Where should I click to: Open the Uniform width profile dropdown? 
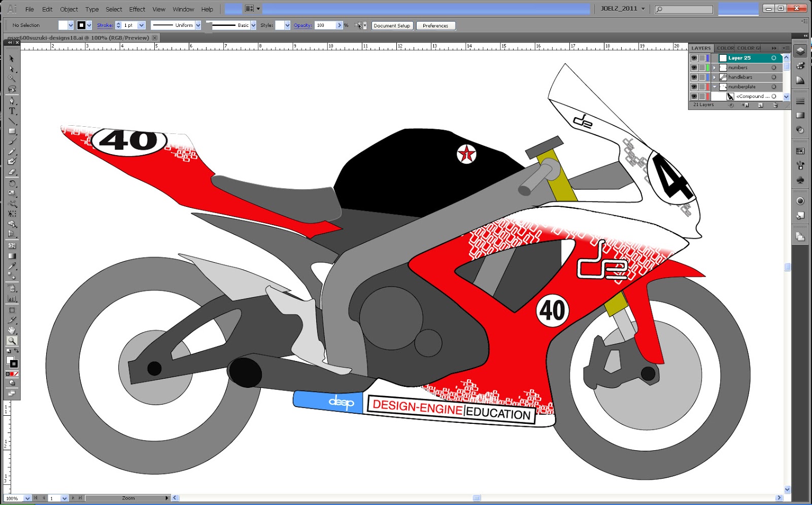pos(198,25)
